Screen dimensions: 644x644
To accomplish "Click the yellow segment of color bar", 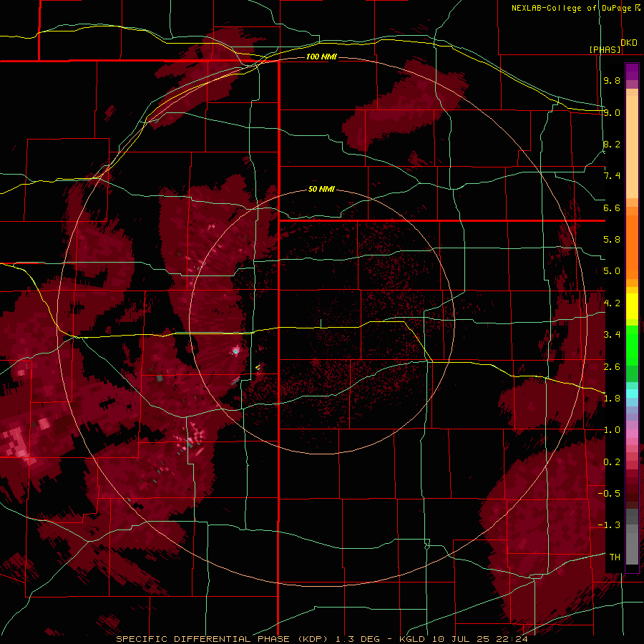I will (x=632, y=306).
